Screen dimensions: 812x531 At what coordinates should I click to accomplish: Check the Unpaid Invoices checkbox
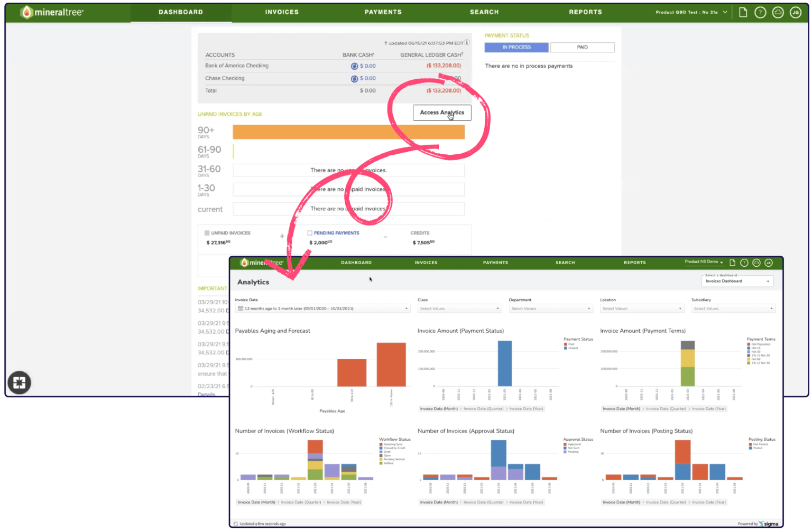coord(206,232)
